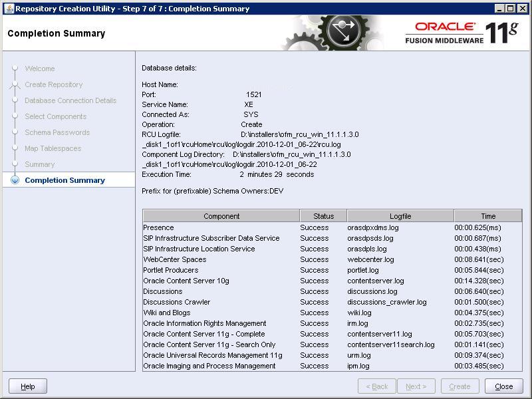The height and width of the screenshot is (399, 532).
Task: Click the Java icon in title bar
Action: coord(9,9)
